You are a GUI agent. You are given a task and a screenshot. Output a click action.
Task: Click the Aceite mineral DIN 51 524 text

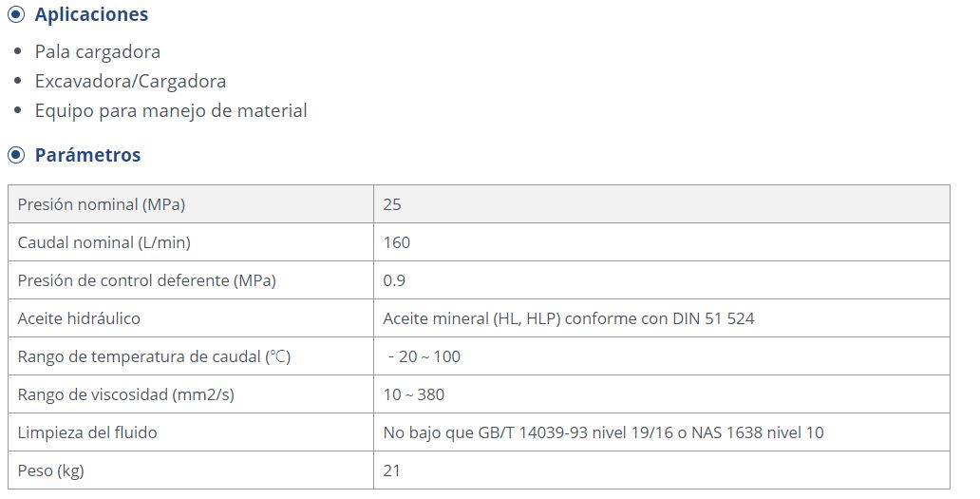pyautogui.click(x=568, y=319)
